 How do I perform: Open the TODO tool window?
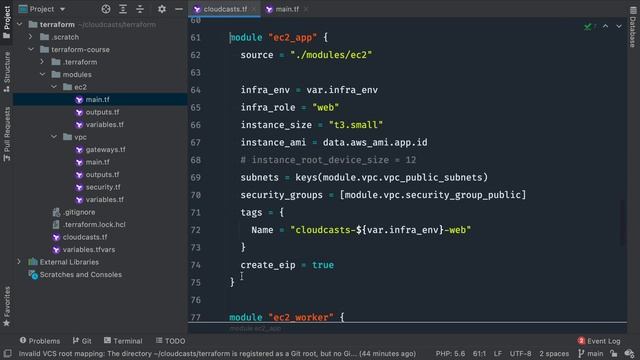171,341
